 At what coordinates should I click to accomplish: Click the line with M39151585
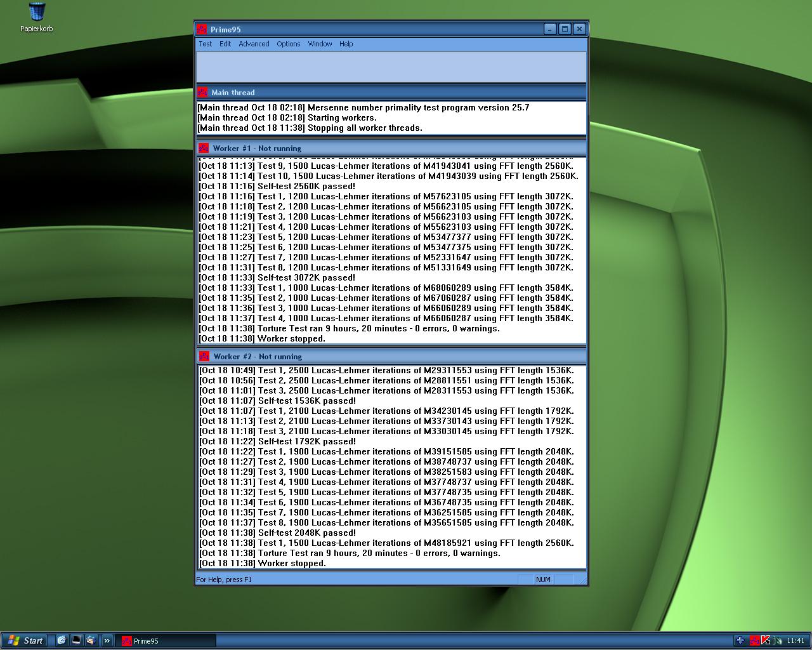387,451
